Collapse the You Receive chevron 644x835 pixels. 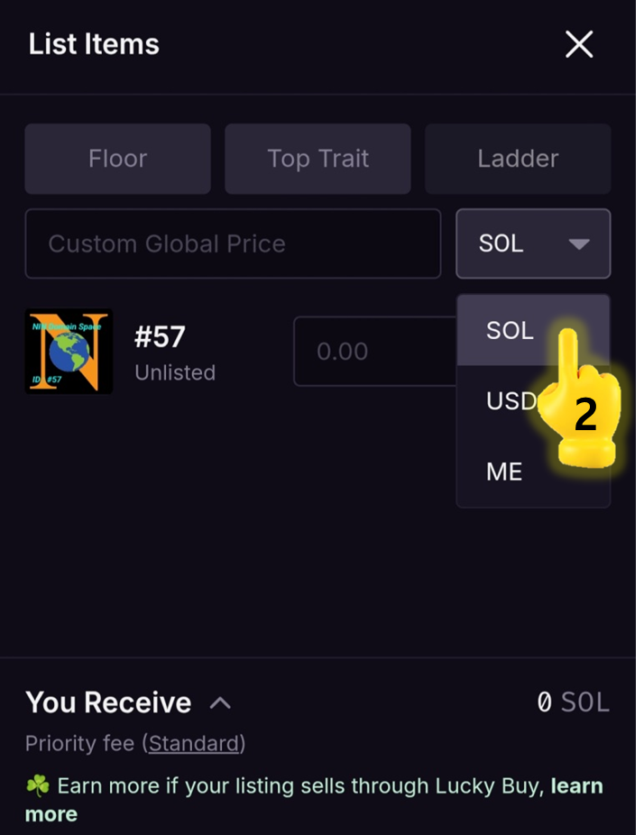(221, 702)
